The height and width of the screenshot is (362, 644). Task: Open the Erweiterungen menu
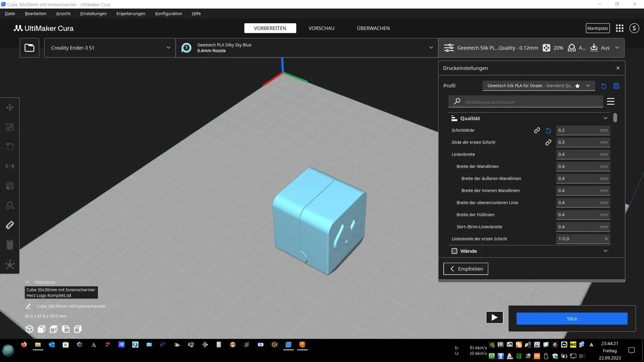131,14
